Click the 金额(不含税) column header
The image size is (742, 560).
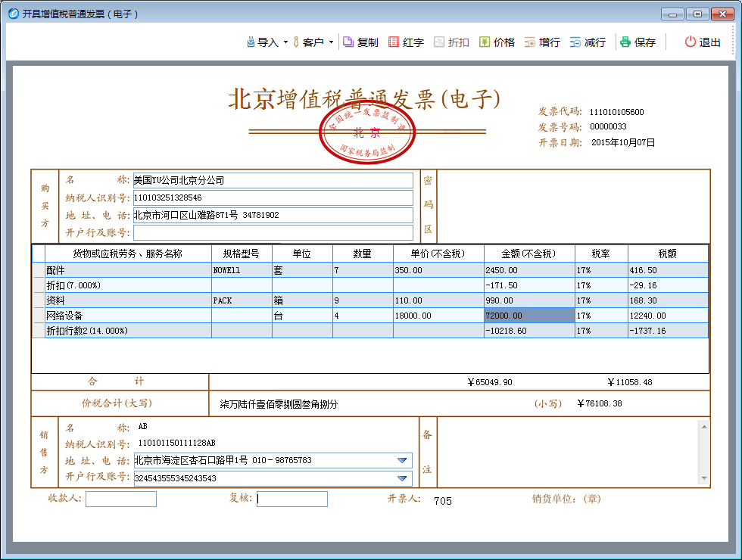click(x=529, y=254)
